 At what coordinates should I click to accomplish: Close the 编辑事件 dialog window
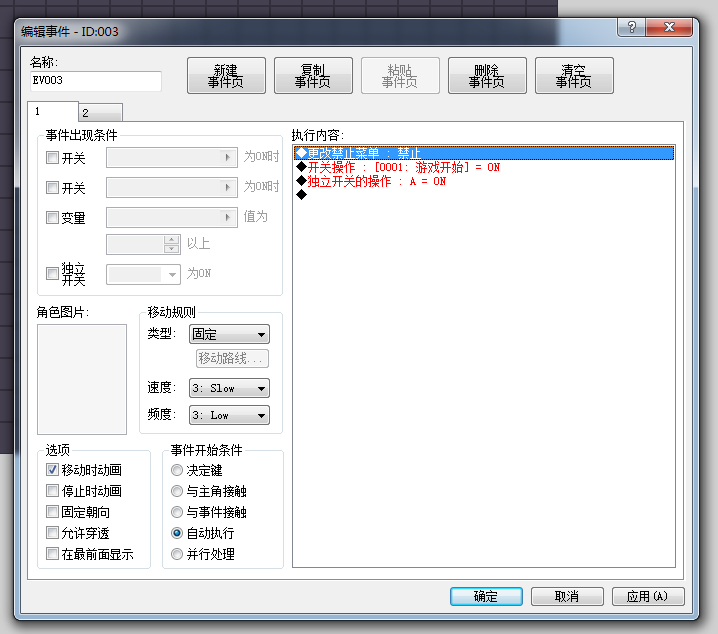tap(669, 27)
